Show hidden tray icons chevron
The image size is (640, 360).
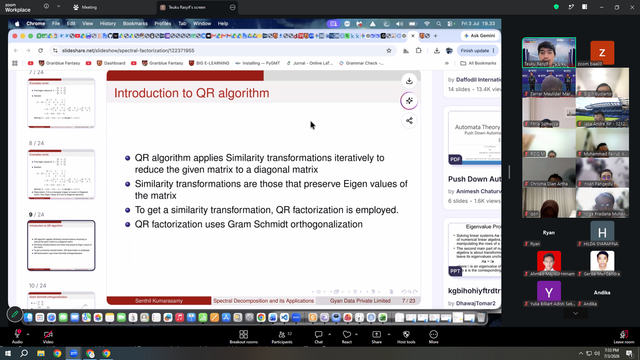pos(580,353)
